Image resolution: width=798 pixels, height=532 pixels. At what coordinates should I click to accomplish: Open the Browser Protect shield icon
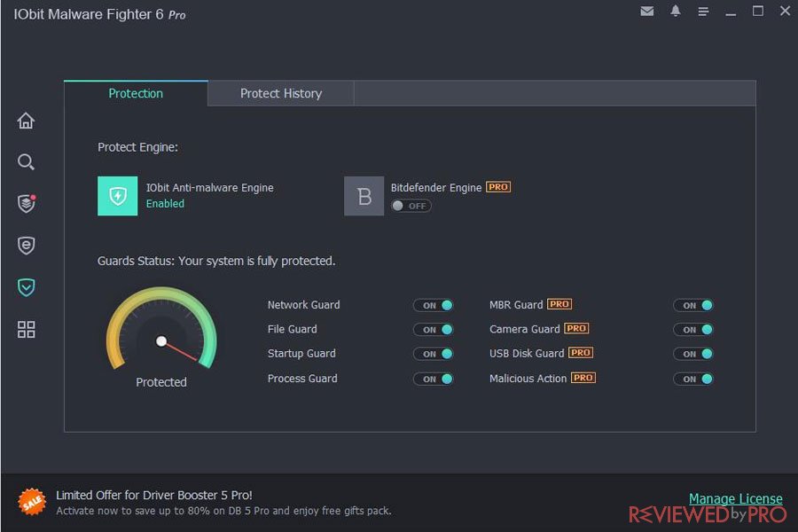tap(26, 246)
